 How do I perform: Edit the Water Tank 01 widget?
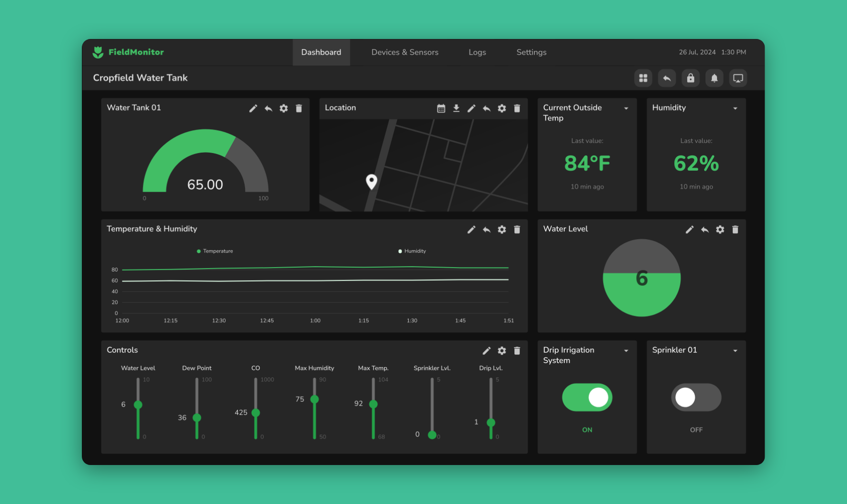253,108
